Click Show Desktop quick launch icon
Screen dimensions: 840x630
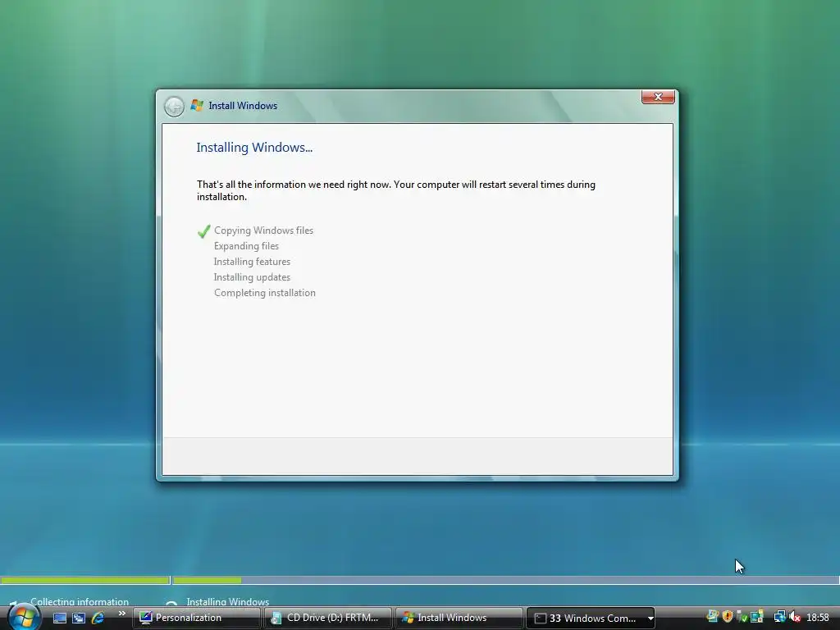60,619
